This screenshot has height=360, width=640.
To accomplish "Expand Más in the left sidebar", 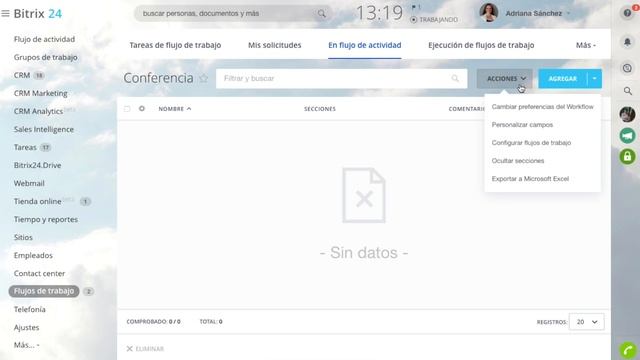I will point(27,345).
